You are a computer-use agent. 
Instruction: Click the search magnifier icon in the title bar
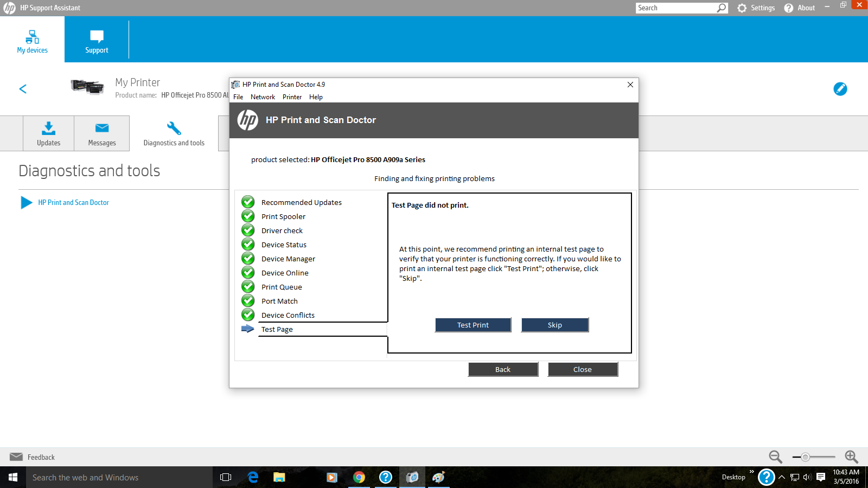[722, 8]
